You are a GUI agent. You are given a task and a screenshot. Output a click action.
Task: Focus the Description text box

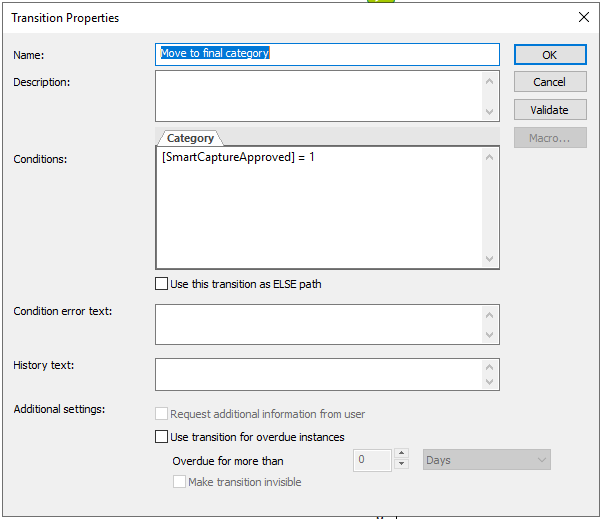[318, 96]
